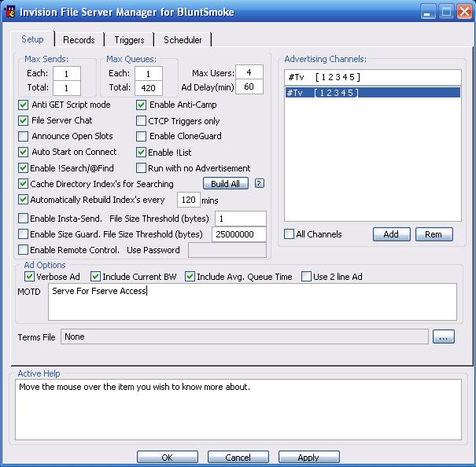The image size is (476, 467).
Task: Click the Size Guard threshold field 25000000
Action: point(239,234)
